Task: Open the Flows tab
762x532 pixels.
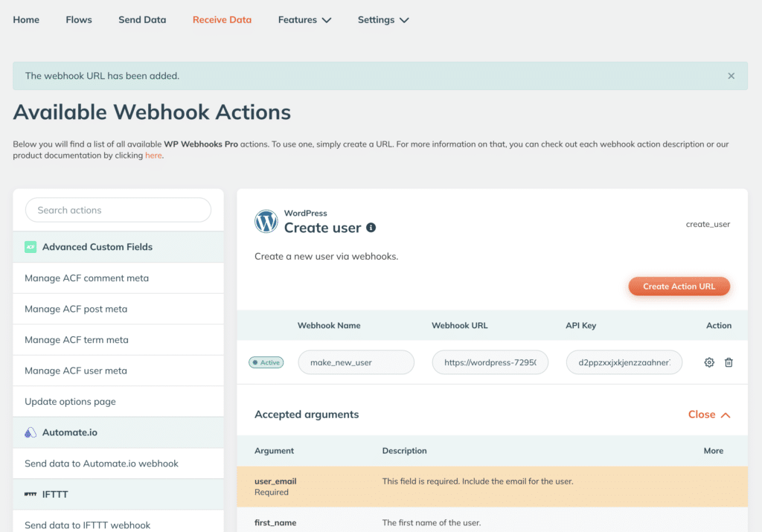Action: coord(79,20)
